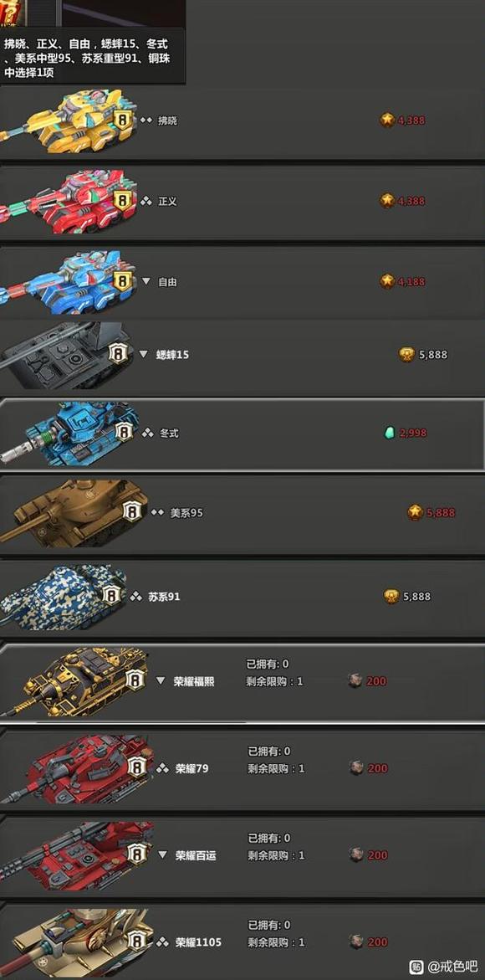
Task: Click the 美系95 tank name label
Action: pos(186,512)
